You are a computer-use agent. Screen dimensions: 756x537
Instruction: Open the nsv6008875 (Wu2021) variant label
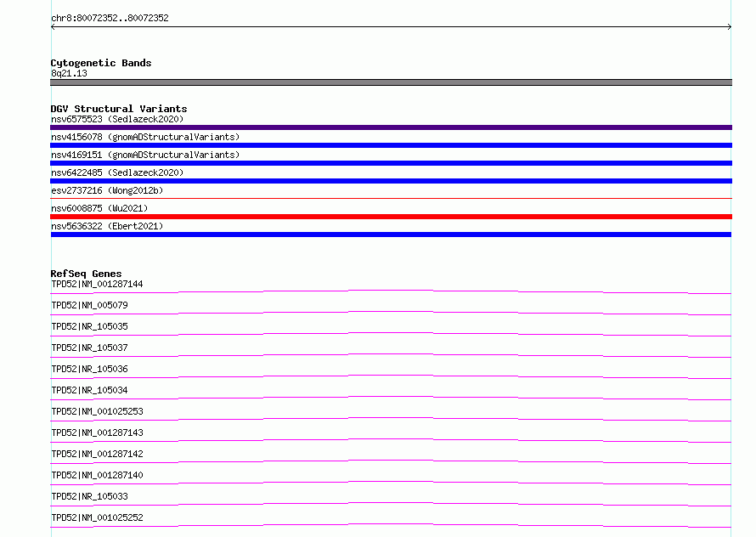pyautogui.click(x=99, y=208)
